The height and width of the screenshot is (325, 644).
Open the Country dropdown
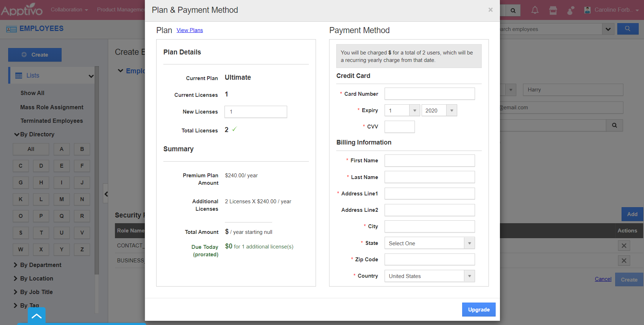coord(429,276)
